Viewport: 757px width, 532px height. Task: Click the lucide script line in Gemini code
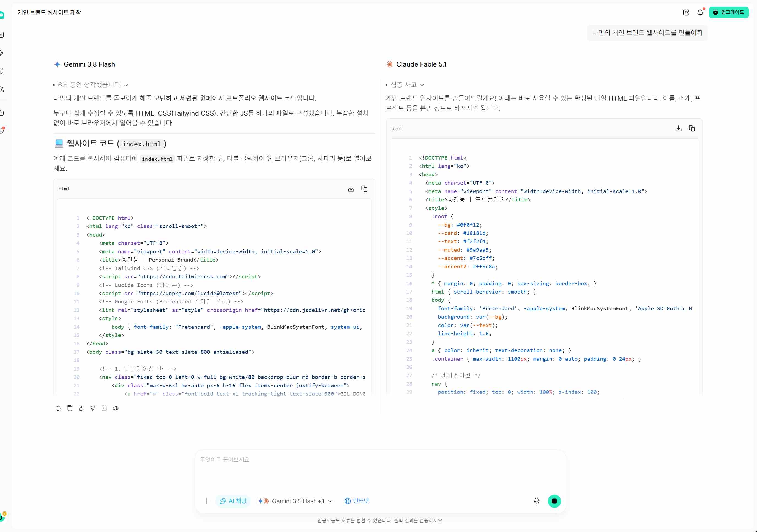pyautogui.click(x=186, y=293)
